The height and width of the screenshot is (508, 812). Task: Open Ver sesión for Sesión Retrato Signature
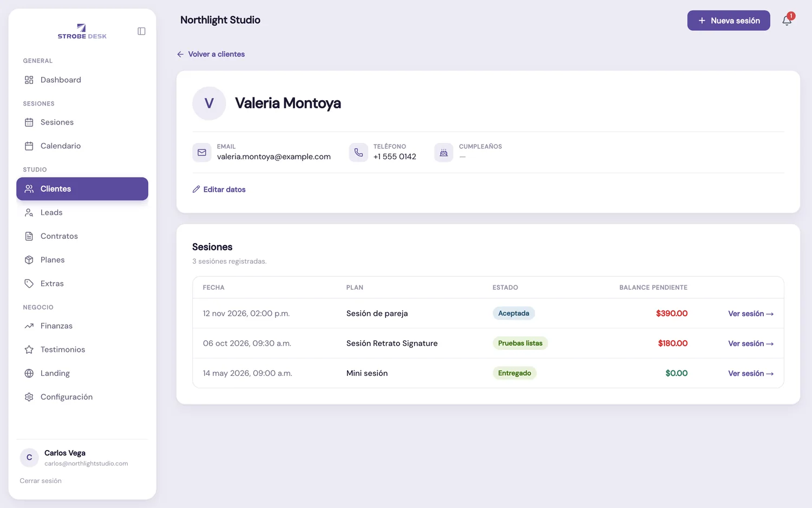(751, 343)
